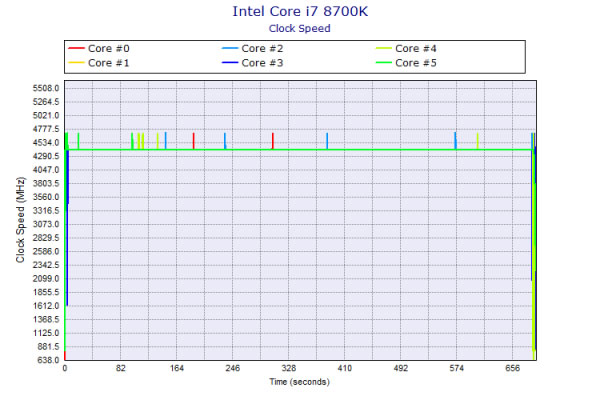Viewport: 600px width, 400px height.
Task: Click the Intel Core i7 8700K title
Action: tap(300, 11)
